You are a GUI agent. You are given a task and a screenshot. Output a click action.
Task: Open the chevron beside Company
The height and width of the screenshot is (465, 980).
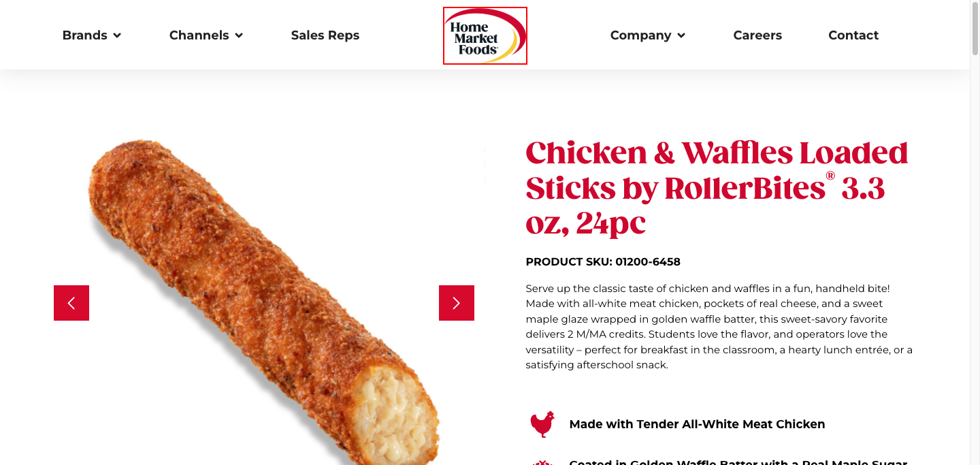click(x=681, y=35)
